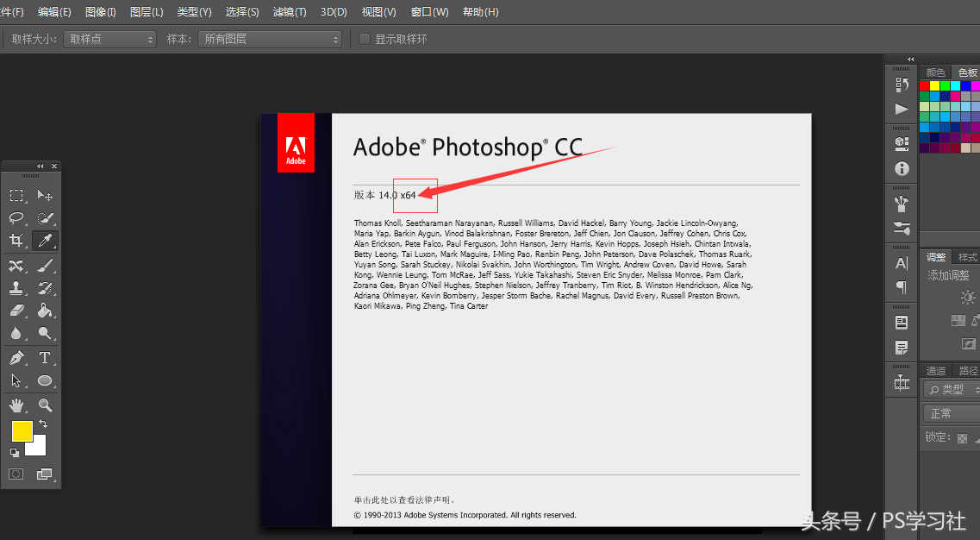
Task: Select the Patch healing tool
Action: coord(16,266)
